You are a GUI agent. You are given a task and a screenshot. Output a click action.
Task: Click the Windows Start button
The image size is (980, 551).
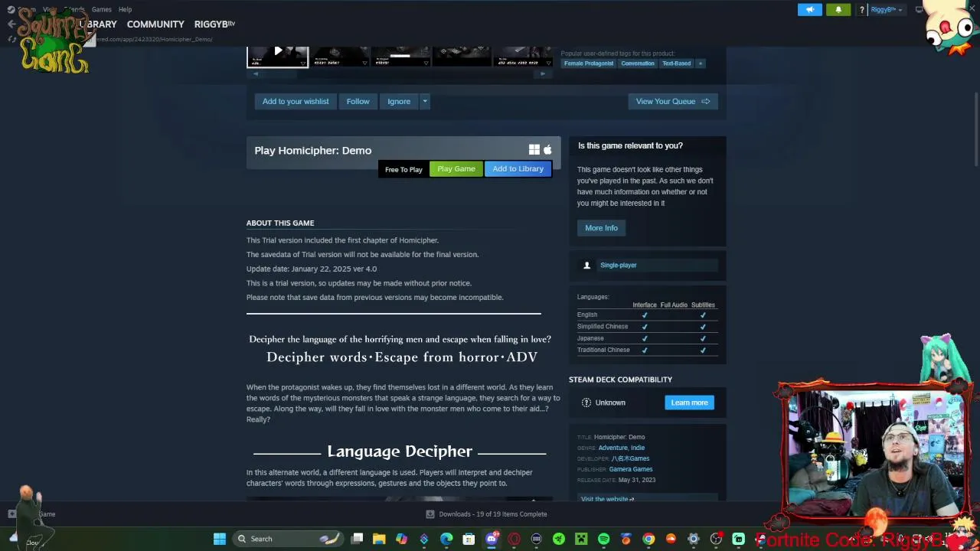click(x=220, y=539)
